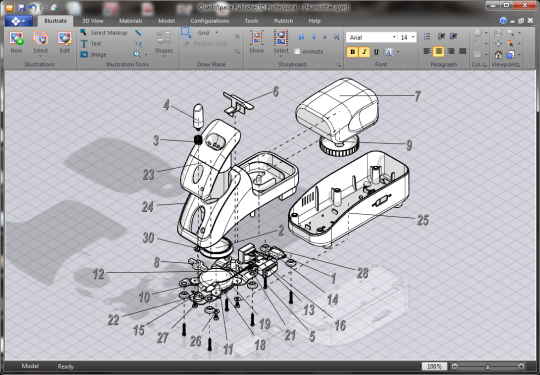Image resolution: width=540 pixels, height=375 pixels.
Task: Click the pan view arrows icon
Action: (498, 44)
